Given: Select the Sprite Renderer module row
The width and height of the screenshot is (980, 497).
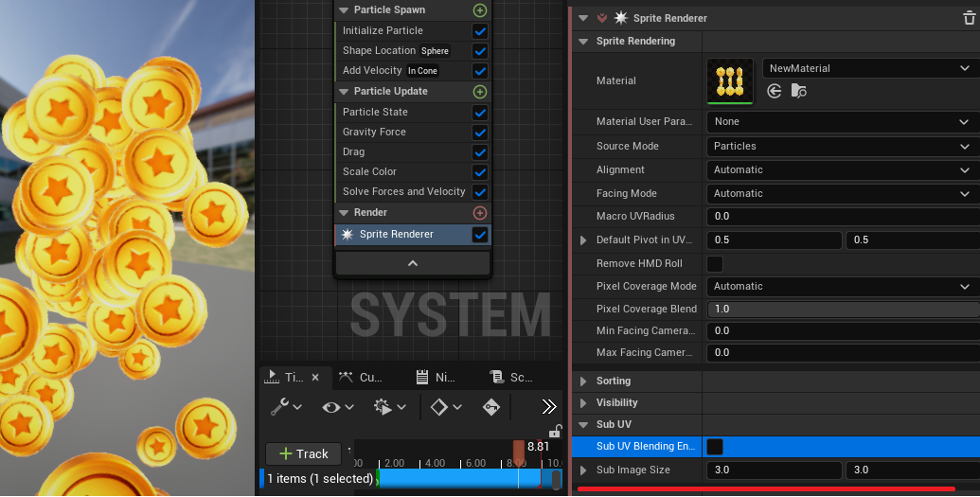Looking at the screenshot, I should pyautogui.click(x=413, y=235).
